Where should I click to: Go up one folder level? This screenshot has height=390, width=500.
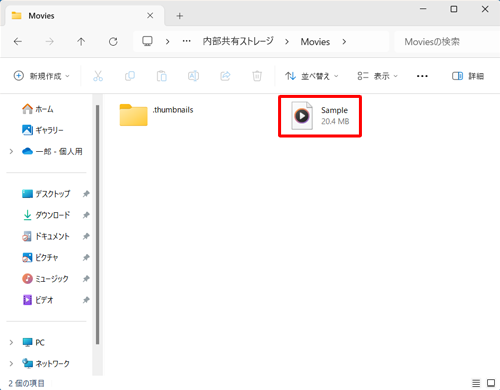tap(81, 42)
